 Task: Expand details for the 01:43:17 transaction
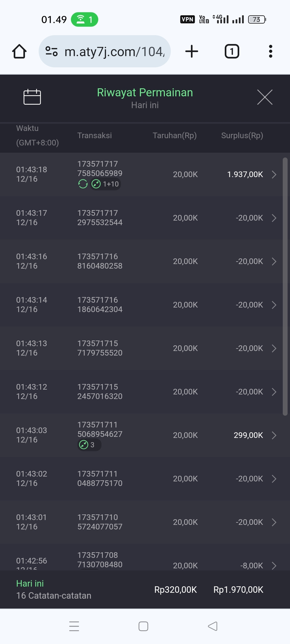274,218
